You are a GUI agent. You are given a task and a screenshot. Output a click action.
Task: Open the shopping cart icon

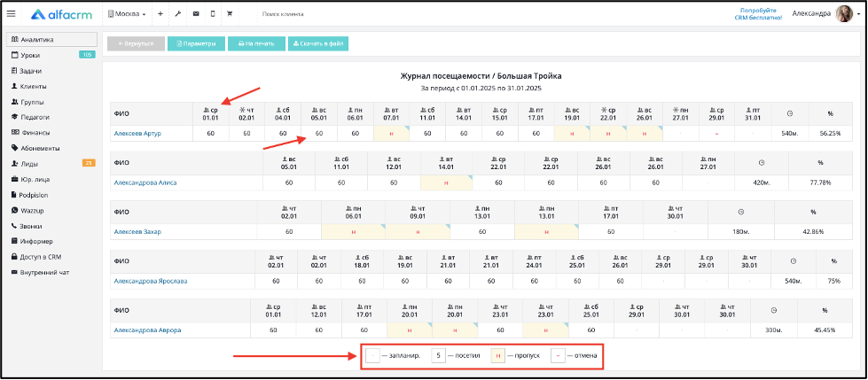230,14
